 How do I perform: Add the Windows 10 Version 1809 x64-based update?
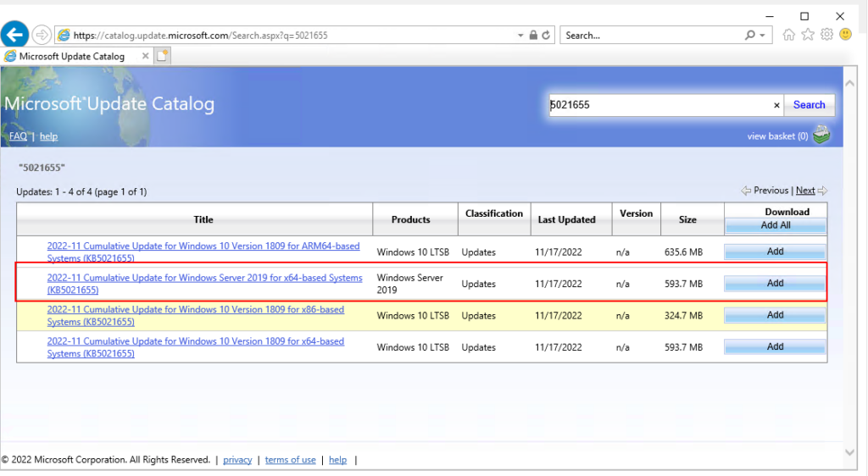(x=775, y=346)
